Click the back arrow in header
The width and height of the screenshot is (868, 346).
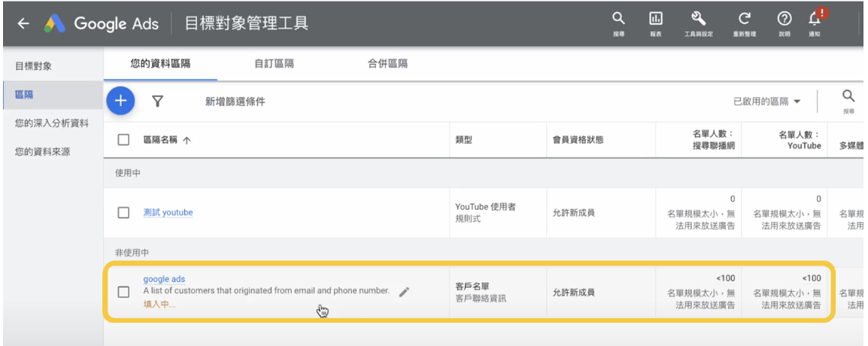coord(23,23)
